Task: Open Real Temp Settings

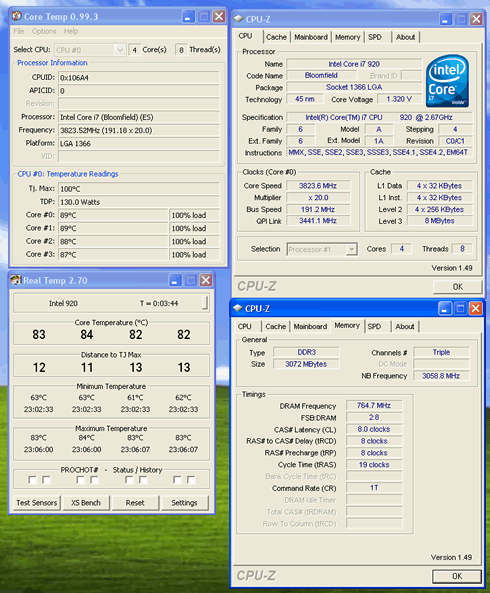Action: [x=184, y=503]
